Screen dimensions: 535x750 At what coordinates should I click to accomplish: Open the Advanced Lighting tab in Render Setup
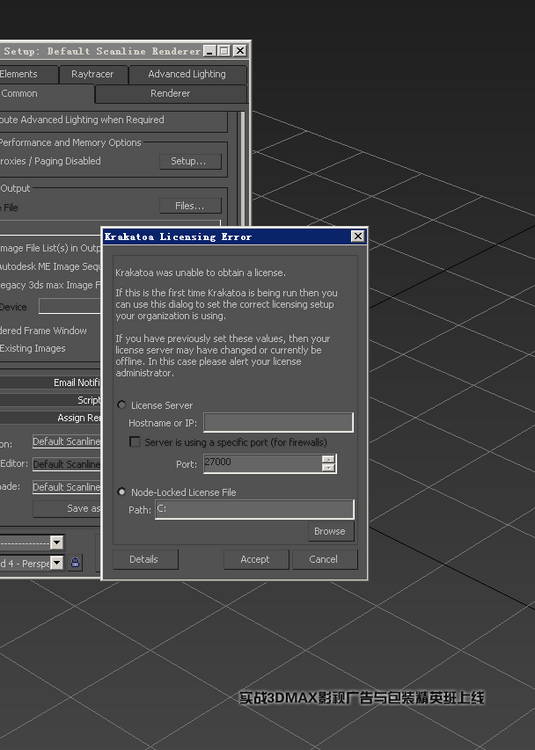point(187,74)
